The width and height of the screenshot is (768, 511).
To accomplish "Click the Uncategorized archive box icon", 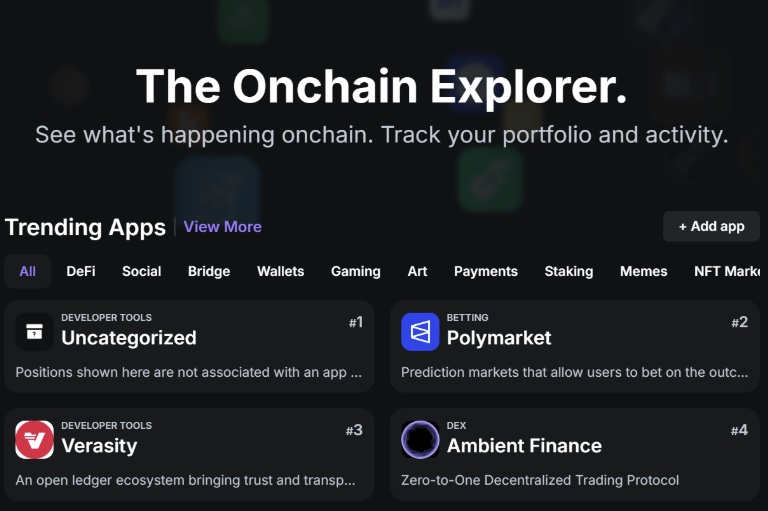I will pos(34,332).
